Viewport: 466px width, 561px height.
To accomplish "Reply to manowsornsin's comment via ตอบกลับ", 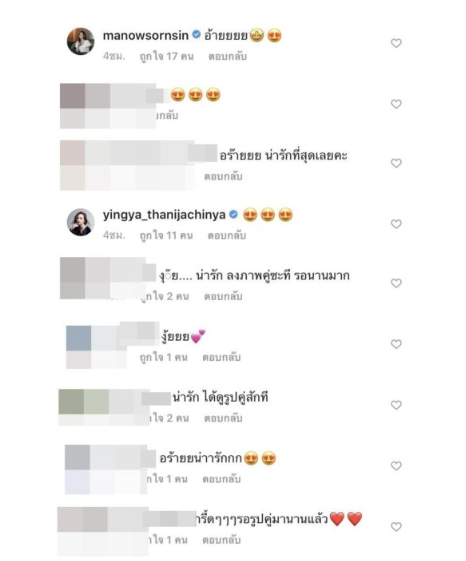I will click(x=228, y=57).
